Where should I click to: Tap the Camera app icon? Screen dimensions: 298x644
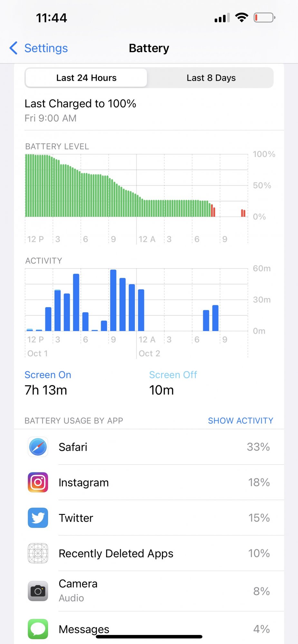tap(38, 591)
